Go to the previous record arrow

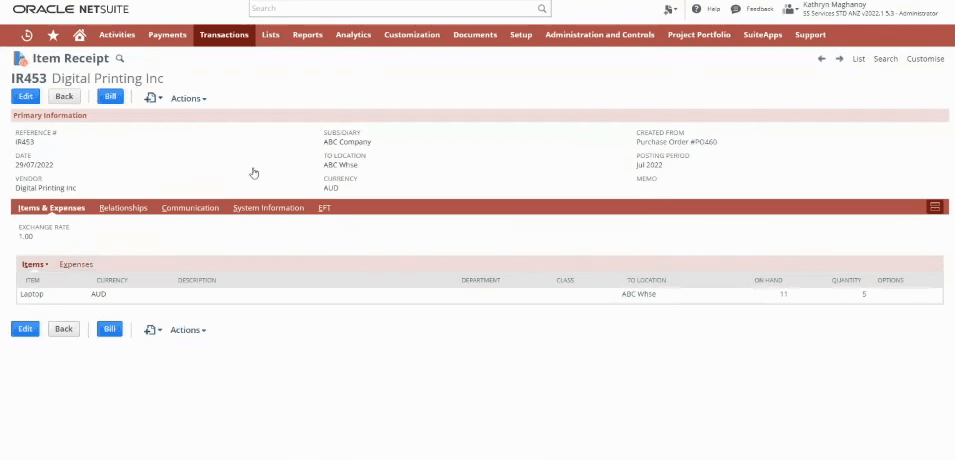[x=822, y=59]
